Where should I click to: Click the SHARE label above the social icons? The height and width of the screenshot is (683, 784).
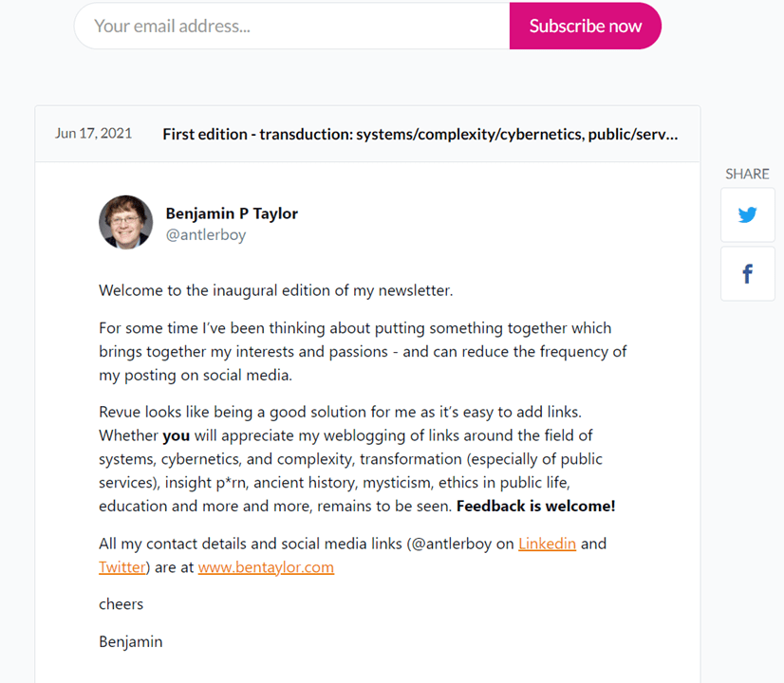pos(747,174)
